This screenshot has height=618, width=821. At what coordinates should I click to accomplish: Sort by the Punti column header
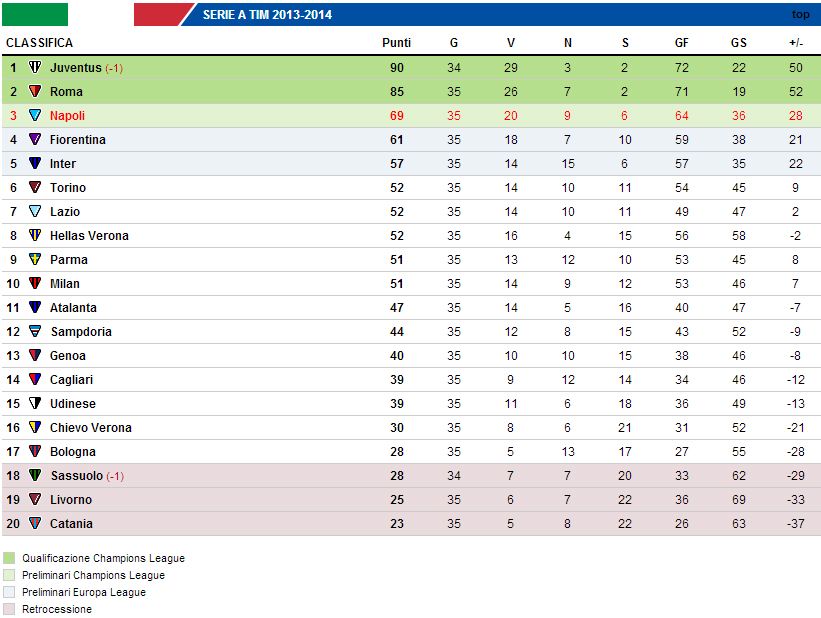396,43
